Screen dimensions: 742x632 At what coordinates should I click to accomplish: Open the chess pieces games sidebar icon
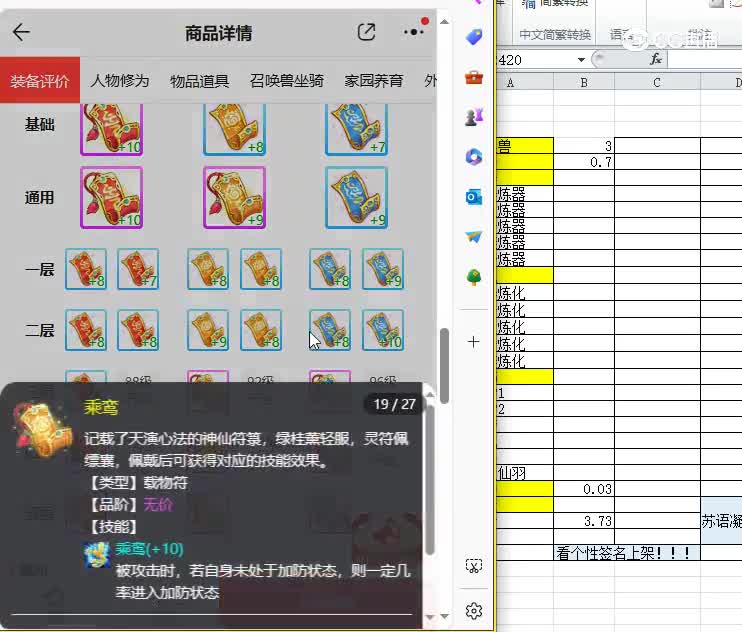point(474,117)
